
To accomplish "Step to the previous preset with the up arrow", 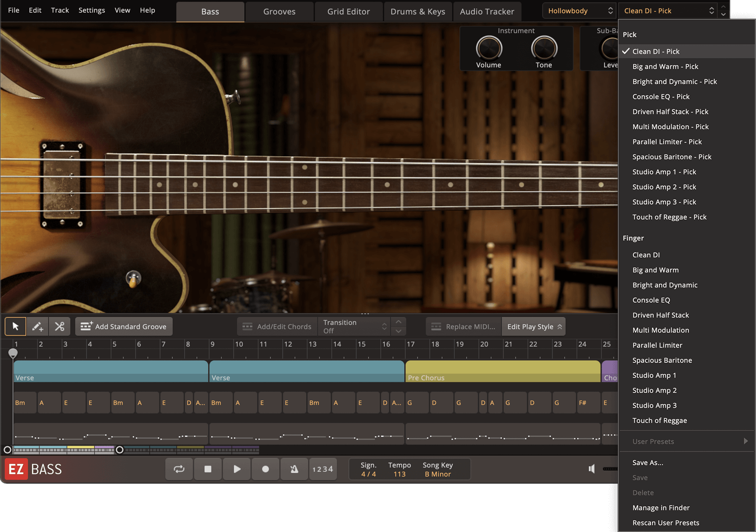I will tap(723, 7).
